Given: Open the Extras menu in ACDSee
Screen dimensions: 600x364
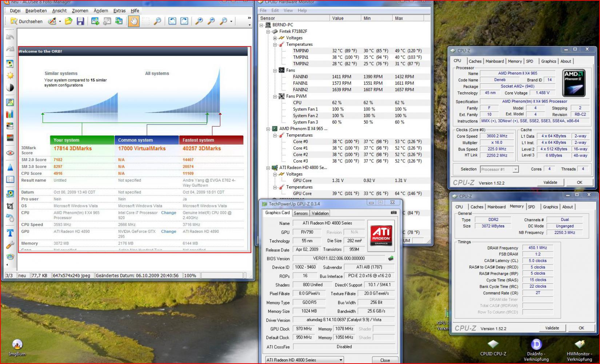Looking at the screenshot, I should click(120, 11).
